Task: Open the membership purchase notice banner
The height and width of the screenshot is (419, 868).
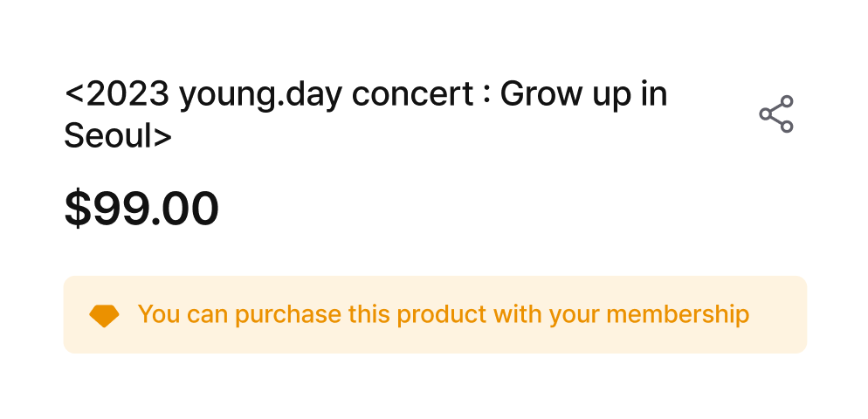Action: click(435, 314)
